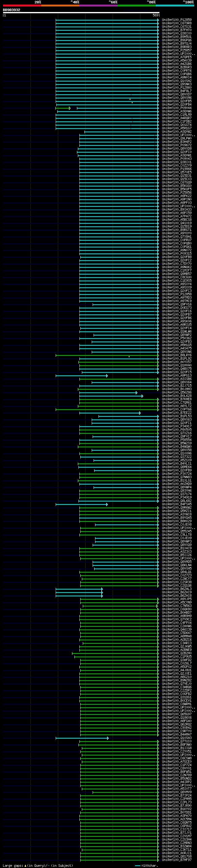Select hit UniRef100_P80505
This screenshot has height=868, width=197.
click(x=176, y=430)
